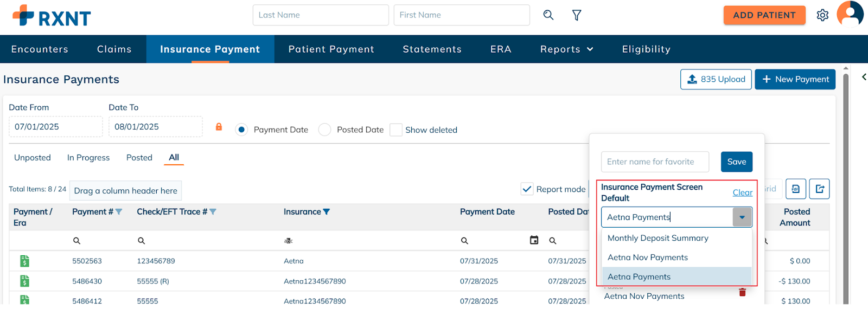This screenshot has width=868, height=309.
Task: Switch to the Claims tab
Action: pos(114,49)
